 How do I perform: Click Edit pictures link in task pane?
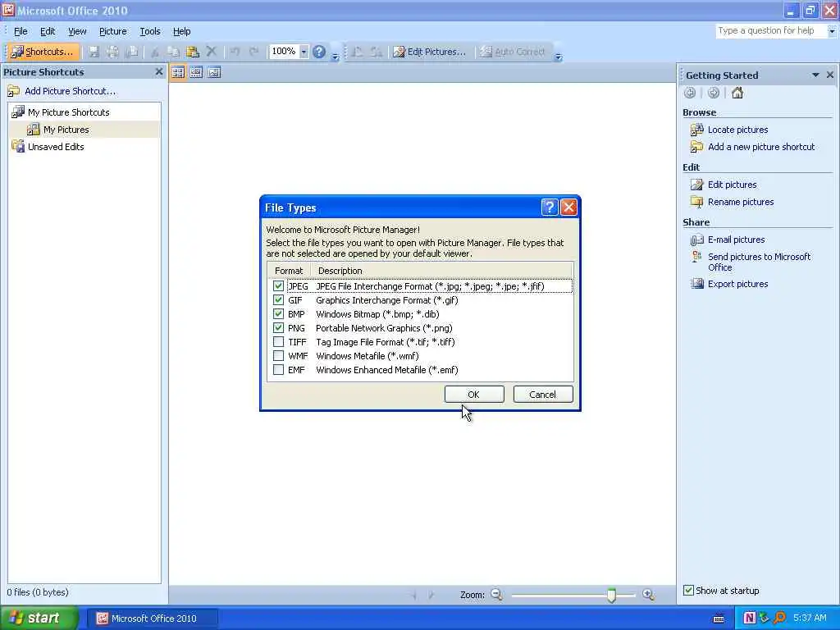[733, 185]
